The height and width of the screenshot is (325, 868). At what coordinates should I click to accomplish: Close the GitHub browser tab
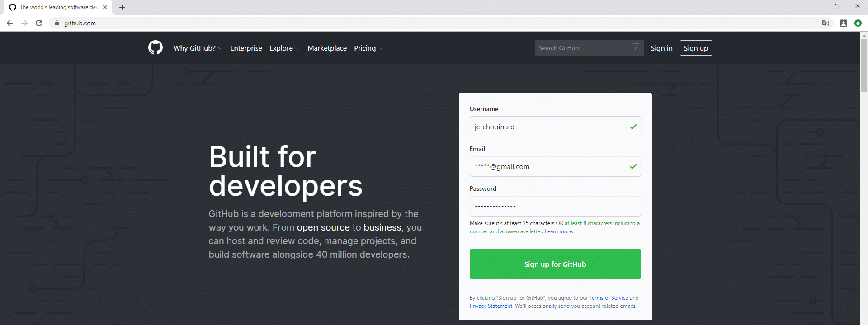[x=105, y=7]
